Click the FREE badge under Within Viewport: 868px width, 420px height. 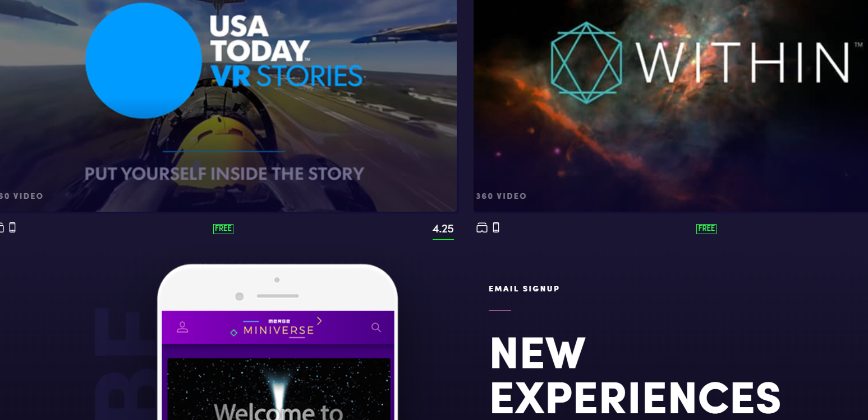(706, 229)
